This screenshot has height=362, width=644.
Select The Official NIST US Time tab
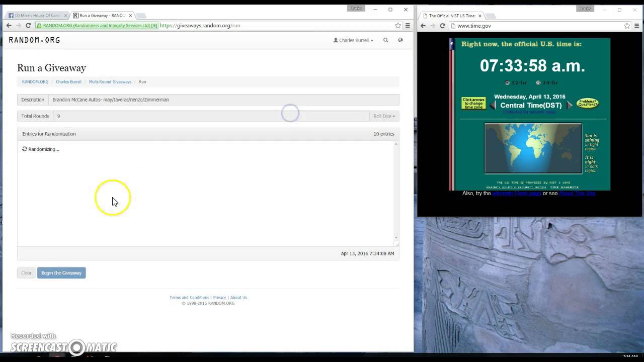451,16
